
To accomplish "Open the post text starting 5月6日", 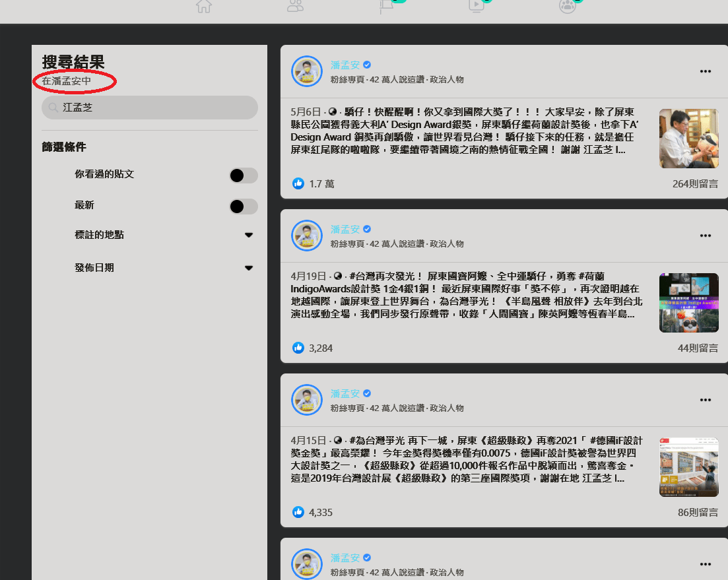I will point(465,131).
